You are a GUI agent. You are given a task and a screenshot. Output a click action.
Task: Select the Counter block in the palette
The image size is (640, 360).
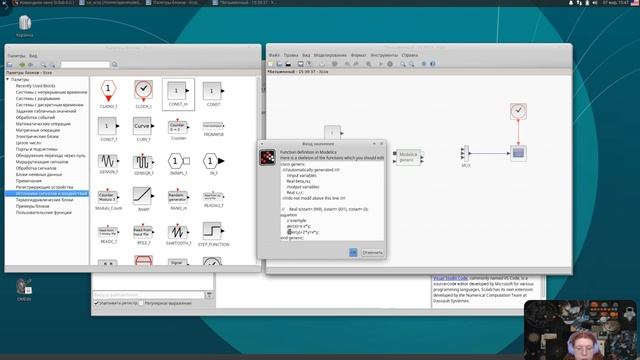coord(178,129)
